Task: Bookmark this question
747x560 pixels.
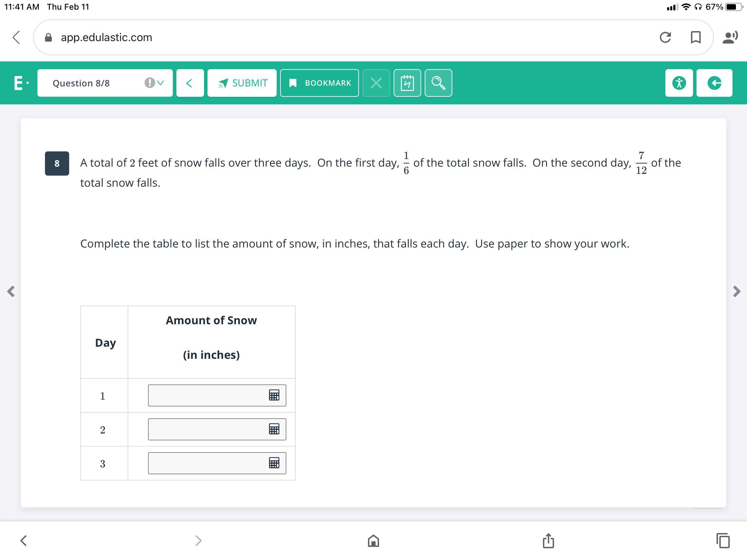Action: pyautogui.click(x=319, y=83)
